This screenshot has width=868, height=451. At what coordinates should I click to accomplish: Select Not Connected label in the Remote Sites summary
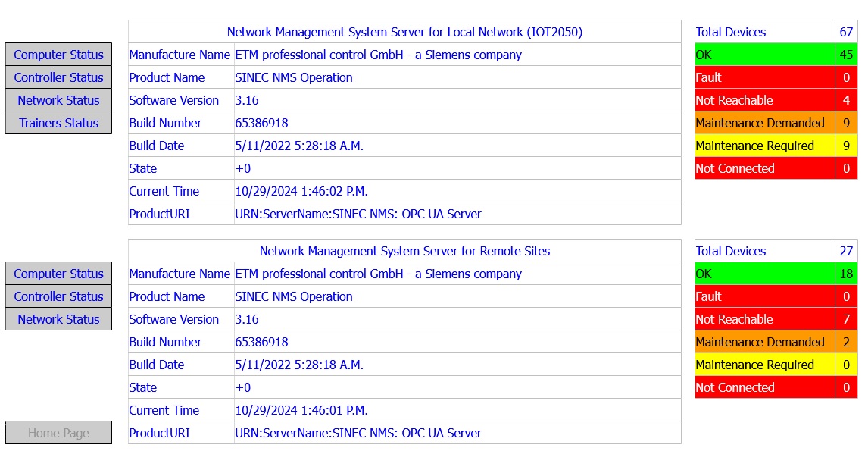coord(735,387)
